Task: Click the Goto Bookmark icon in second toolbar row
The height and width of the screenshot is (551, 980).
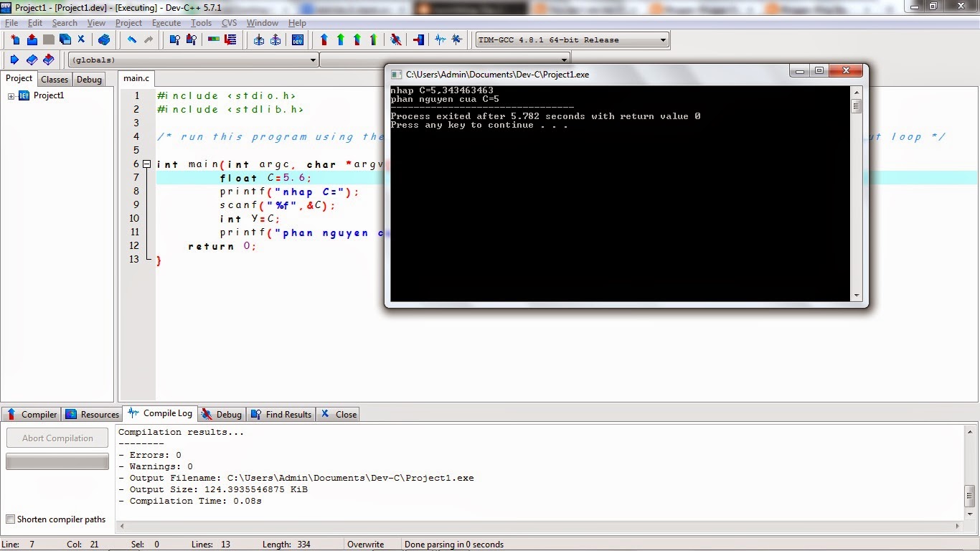Action: click(x=48, y=60)
